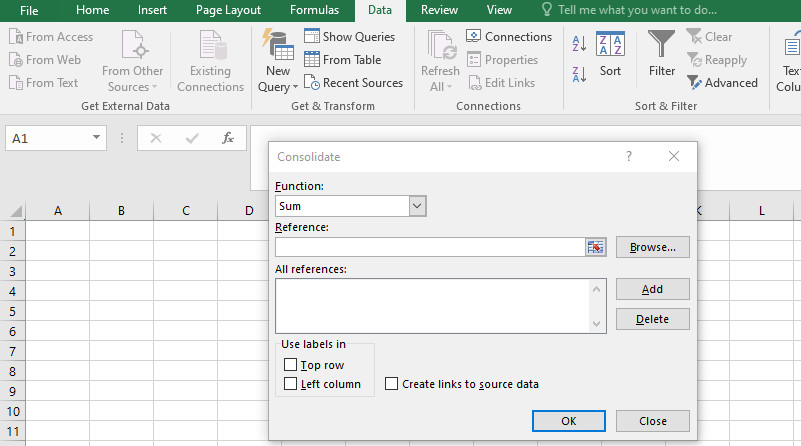Click the From Web icon
801x446 pixels.
[x=16, y=60]
